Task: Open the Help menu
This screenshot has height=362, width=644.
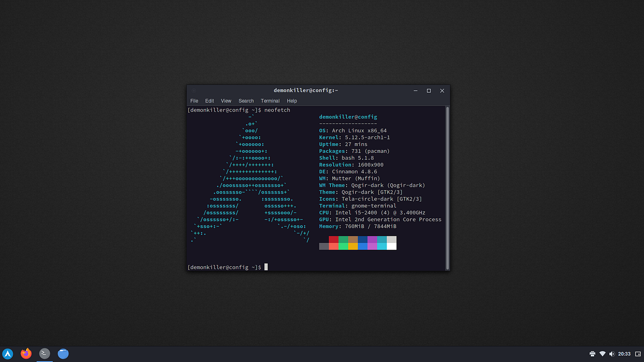Action: (291, 100)
